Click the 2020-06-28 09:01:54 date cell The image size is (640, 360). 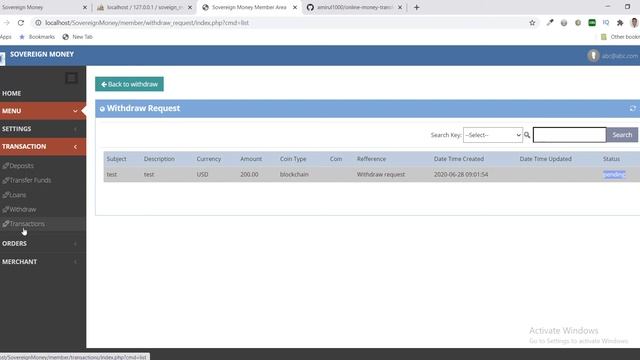tap(461, 174)
